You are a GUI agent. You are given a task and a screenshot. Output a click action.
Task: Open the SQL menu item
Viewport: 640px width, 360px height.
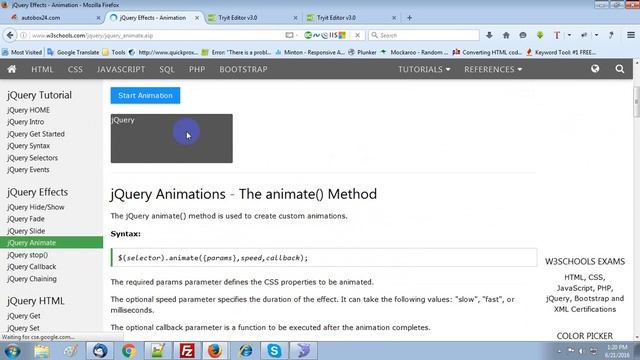point(167,69)
